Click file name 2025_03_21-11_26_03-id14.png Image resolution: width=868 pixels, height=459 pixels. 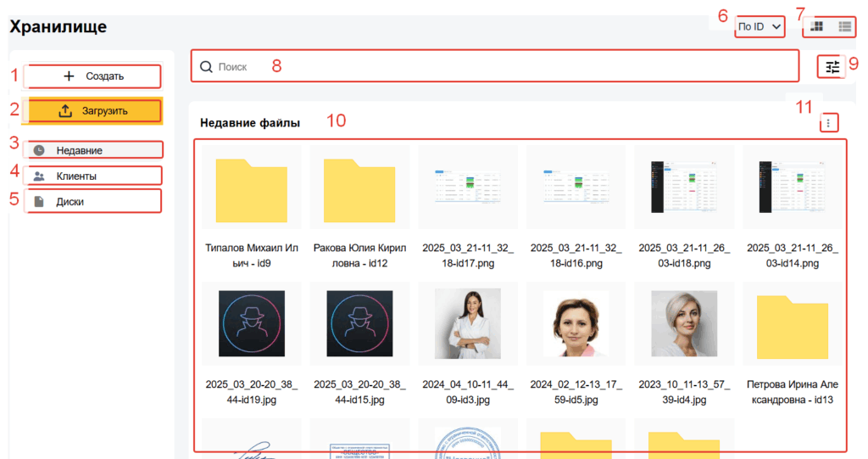(x=793, y=255)
